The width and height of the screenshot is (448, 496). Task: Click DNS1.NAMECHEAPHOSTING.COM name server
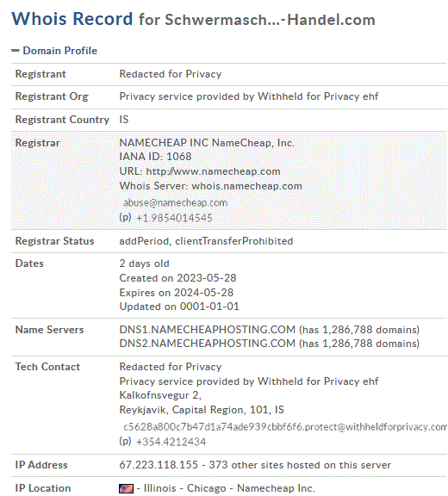pyautogui.click(x=208, y=330)
